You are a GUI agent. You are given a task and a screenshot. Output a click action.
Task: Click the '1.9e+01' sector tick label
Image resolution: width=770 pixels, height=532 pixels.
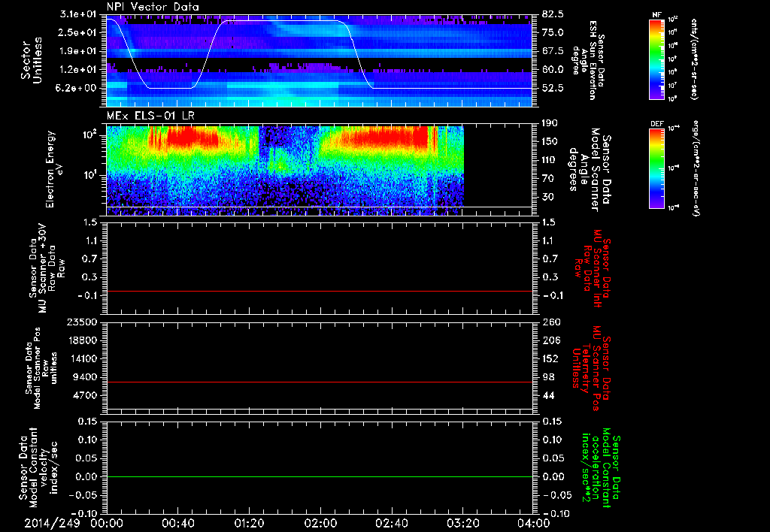click(78, 51)
